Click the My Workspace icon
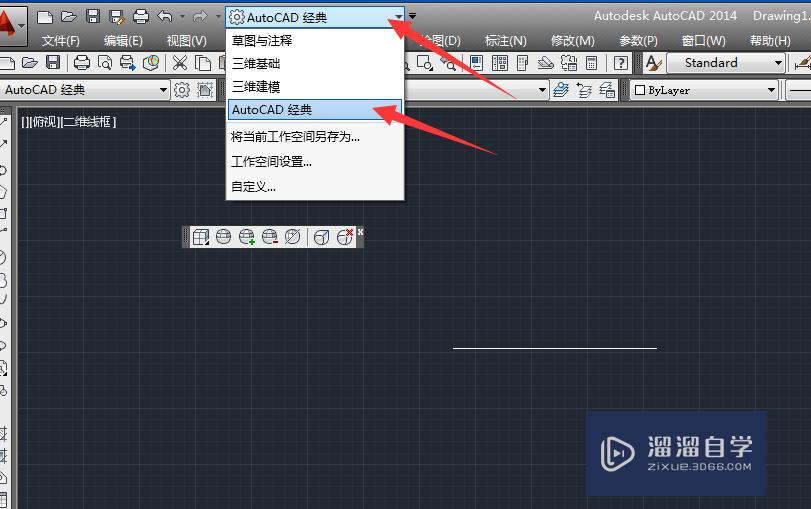811x509 pixels. (205, 90)
